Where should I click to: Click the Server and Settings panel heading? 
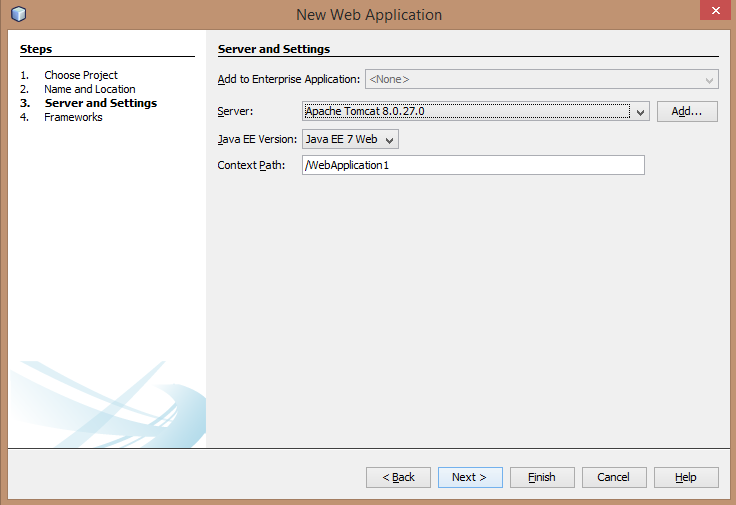[274, 49]
